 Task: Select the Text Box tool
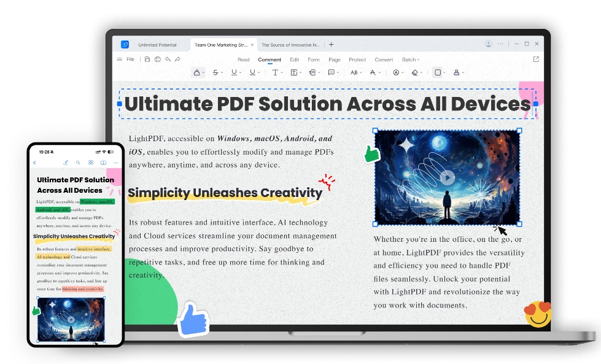coord(294,72)
